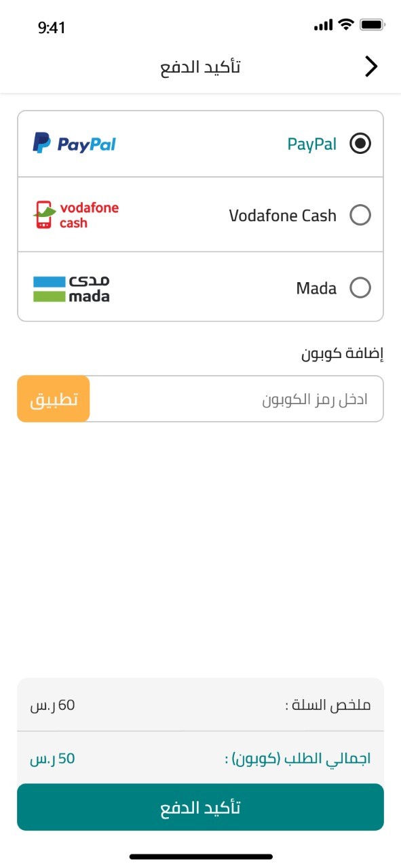Screen dimensions: 401x868
Task: Go back using the header chevron arrow
Action: [370, 66]
